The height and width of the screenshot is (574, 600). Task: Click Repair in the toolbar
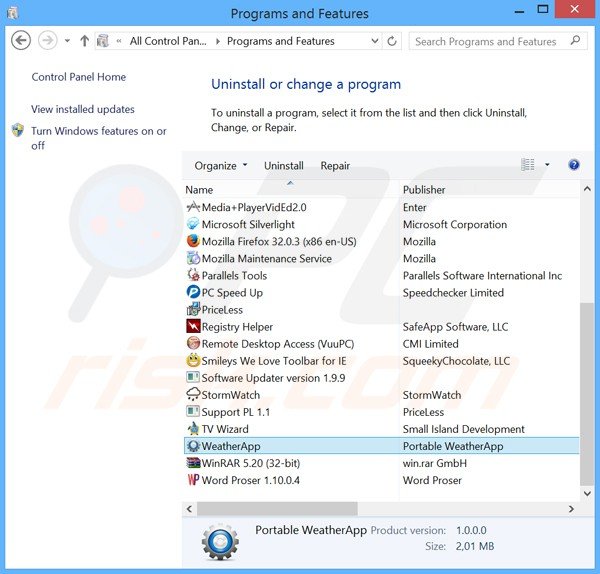point(335,166)
